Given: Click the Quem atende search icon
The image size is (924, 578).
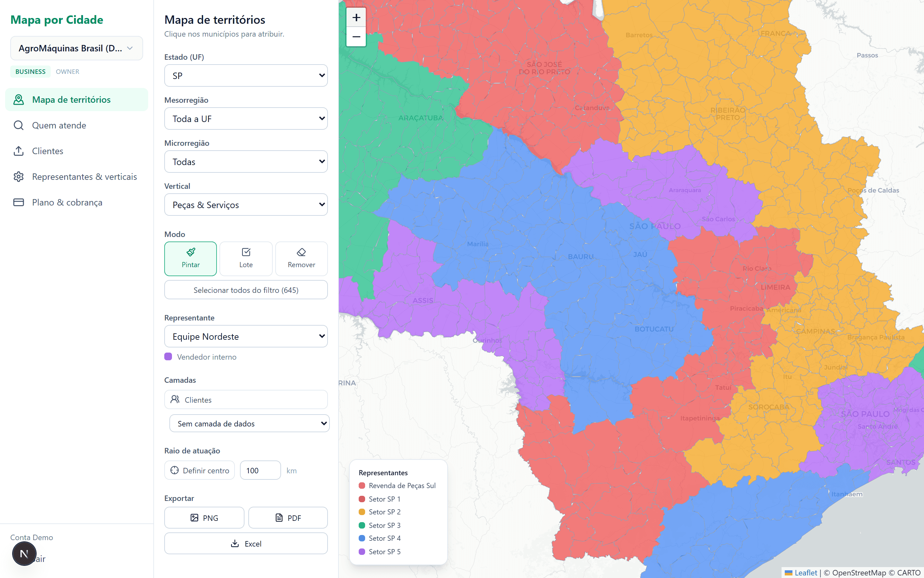Looking at the screenshot, I should 19,125.
